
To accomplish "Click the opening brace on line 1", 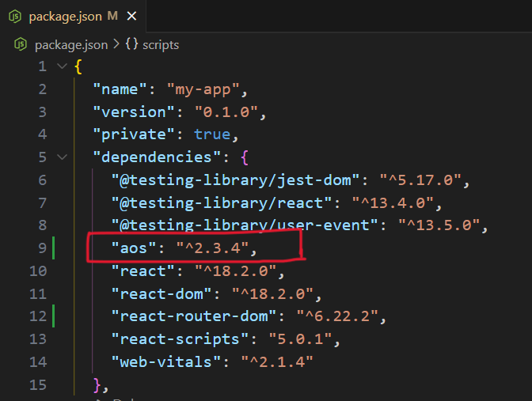I will tap(78, 66).
